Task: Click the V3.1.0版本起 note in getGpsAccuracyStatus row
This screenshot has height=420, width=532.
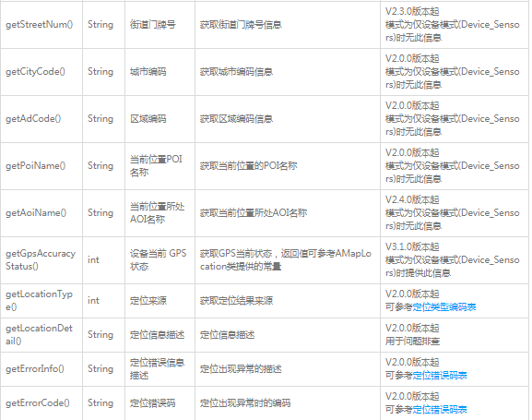Action: [412, 246]
